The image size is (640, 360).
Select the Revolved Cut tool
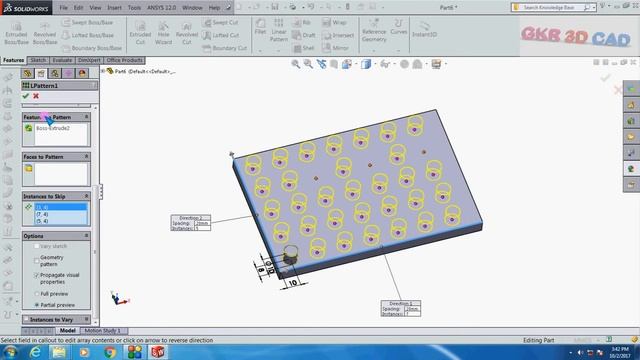(187, 33)
